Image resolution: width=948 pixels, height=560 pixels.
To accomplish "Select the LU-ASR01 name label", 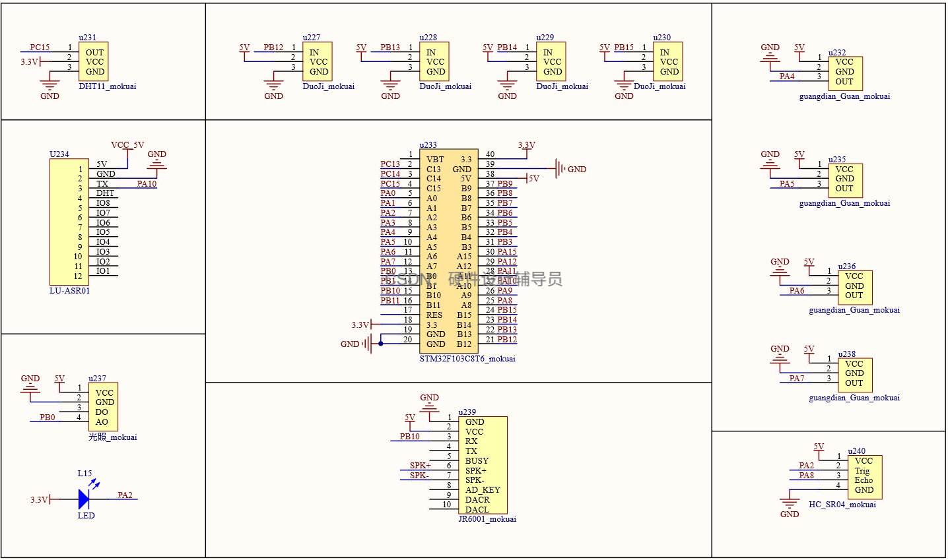I will click(x=69, y=291).
